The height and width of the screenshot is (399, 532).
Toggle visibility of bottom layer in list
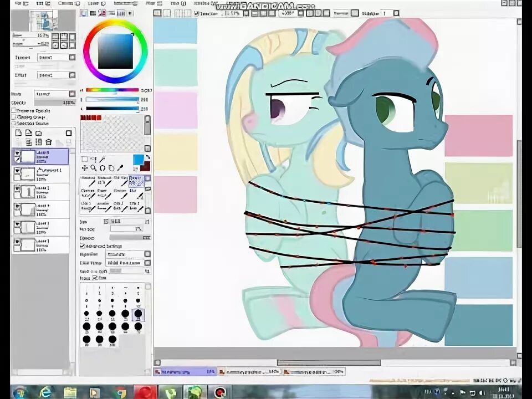(x=17, y=242)
